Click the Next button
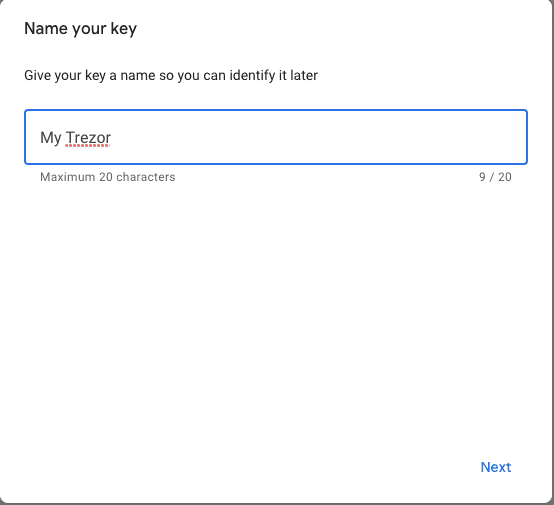554x505 pixels. click(x=495, y=467)
